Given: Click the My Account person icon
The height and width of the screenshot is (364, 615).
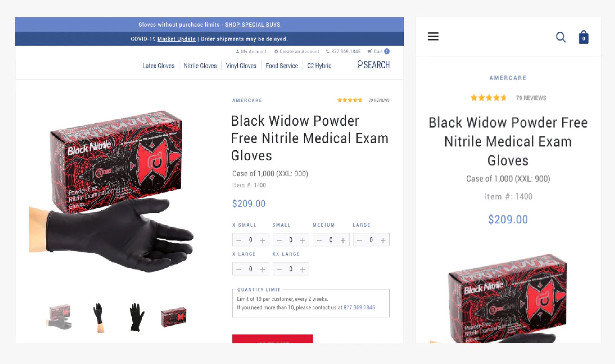Looking at the screenshot, I should click(x=237, y=51).
